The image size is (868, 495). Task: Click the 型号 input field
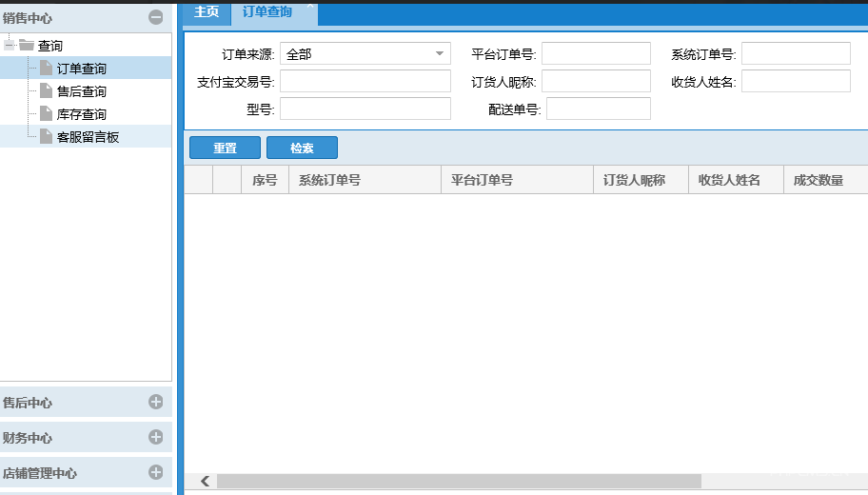tap(365, 109)
